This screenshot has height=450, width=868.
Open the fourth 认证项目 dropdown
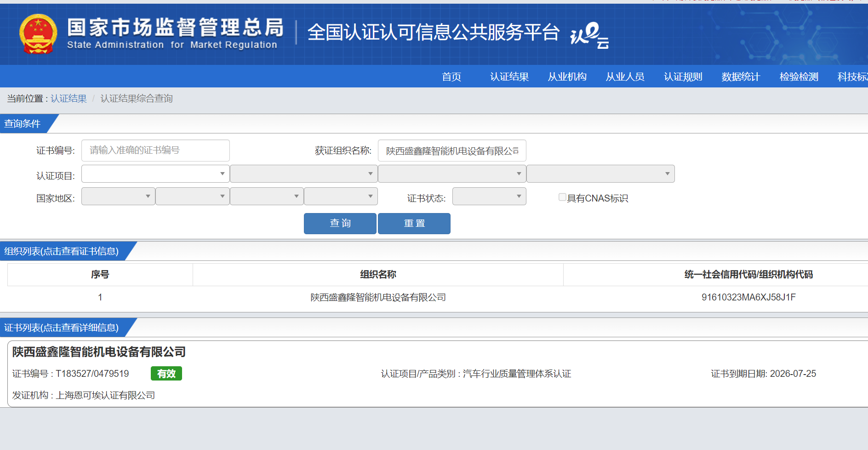(600, 174)
